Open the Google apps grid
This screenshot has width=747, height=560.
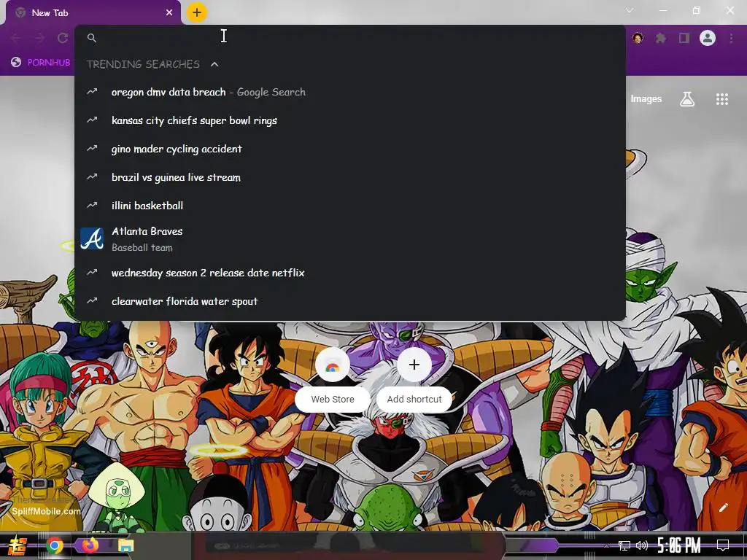[722, 99]
